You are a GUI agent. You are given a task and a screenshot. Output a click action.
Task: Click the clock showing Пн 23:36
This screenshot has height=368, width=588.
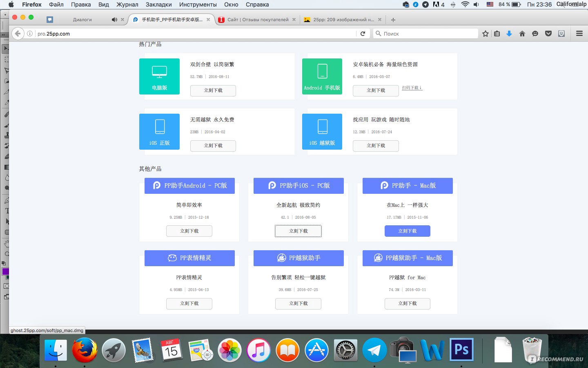tap(539, 4)
